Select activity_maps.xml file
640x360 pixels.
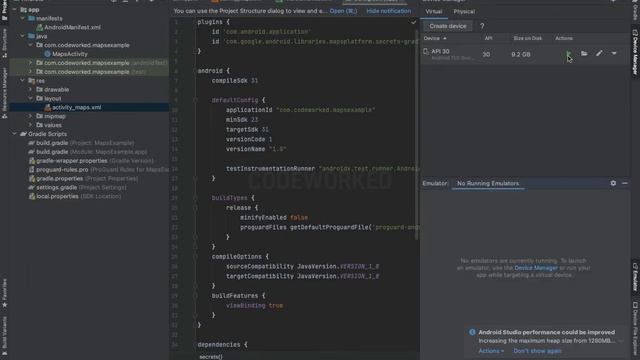pyautogui.click(x=76, y=107)
